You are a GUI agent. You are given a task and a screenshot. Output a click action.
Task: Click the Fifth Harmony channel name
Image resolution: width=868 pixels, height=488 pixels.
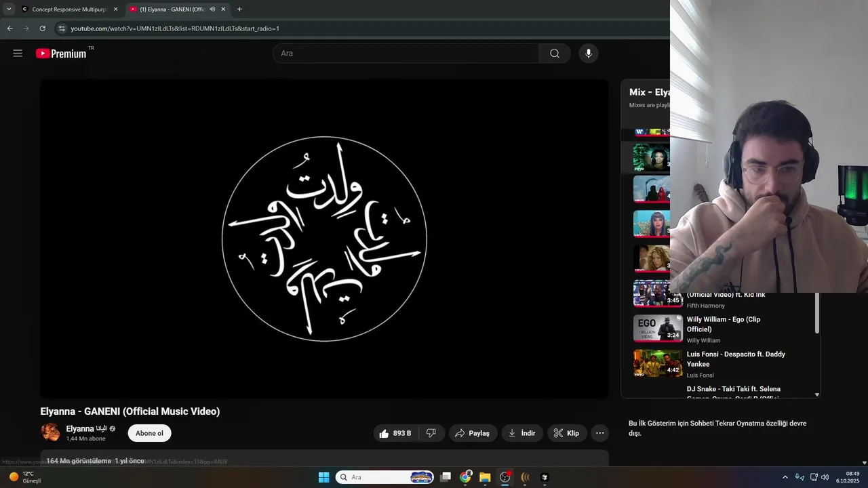[x=706, y=306]
